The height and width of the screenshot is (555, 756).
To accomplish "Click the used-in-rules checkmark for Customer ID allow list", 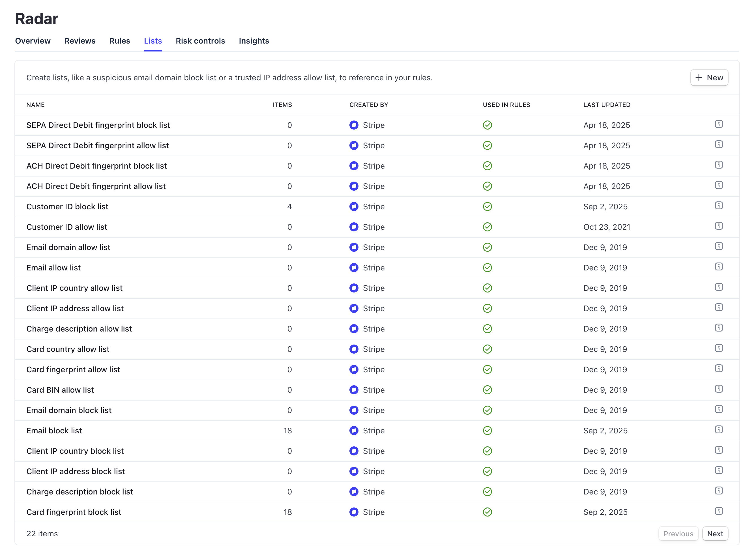I will pos(487,227).
